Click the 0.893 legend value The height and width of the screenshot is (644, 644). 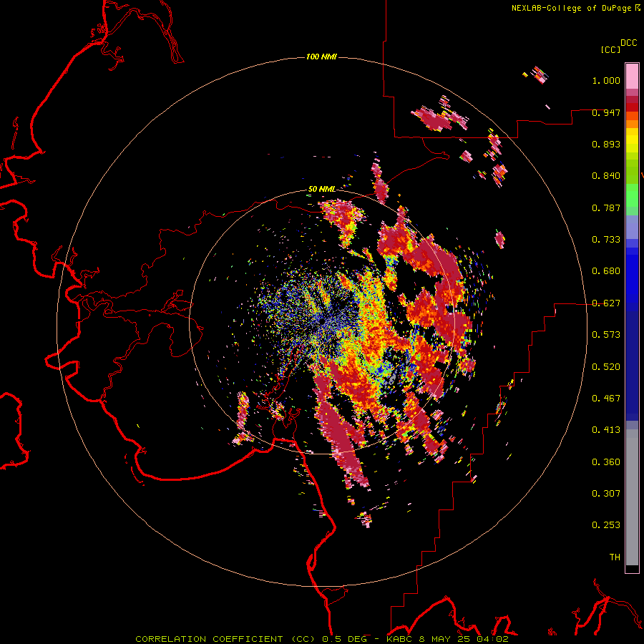coord(606,144)
